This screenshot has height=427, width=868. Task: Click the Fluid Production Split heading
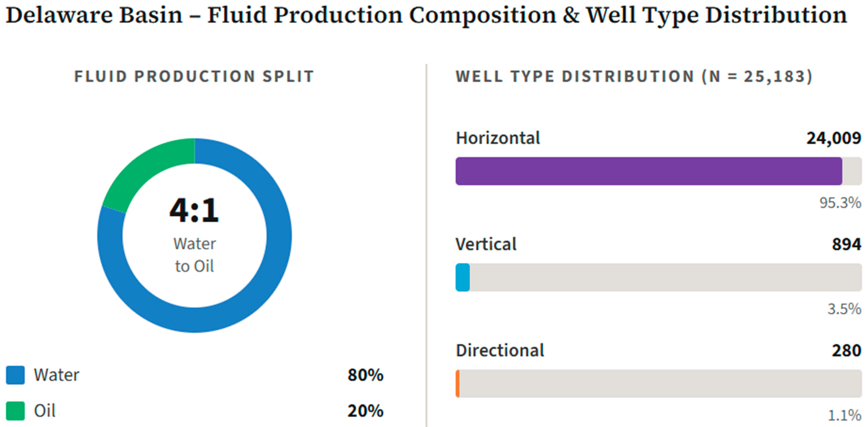194,76
